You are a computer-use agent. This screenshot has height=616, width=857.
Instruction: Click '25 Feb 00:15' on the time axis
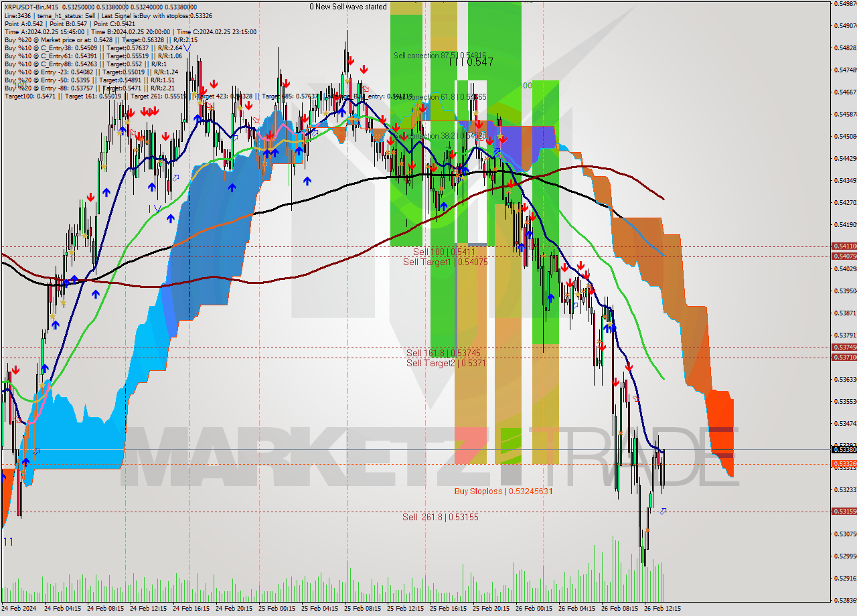277,609
